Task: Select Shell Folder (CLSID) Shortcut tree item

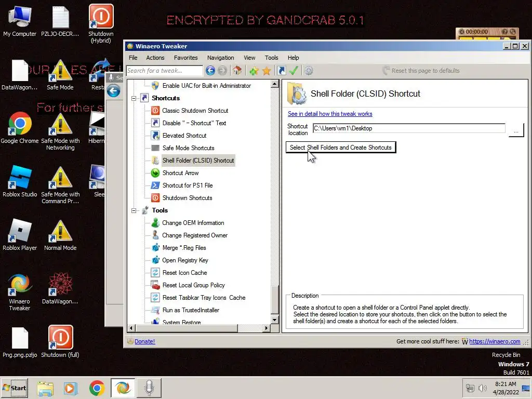Action: pos(198,161)
